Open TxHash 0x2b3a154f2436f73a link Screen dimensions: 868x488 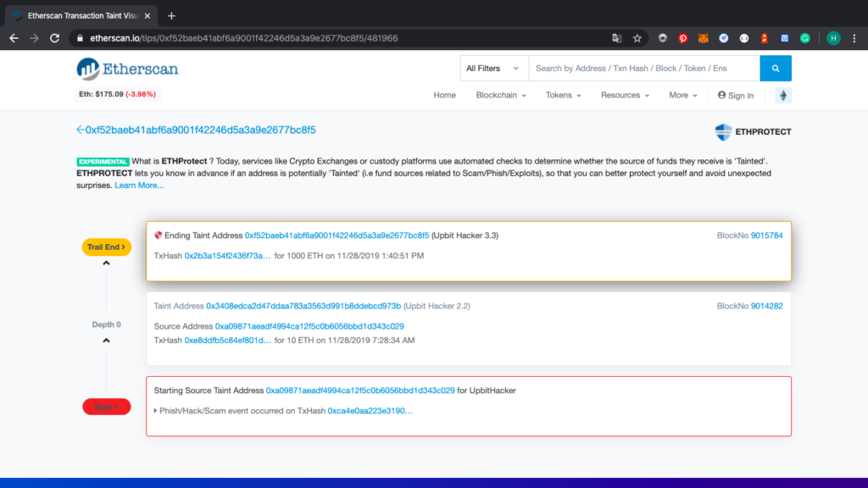point(227,256)
